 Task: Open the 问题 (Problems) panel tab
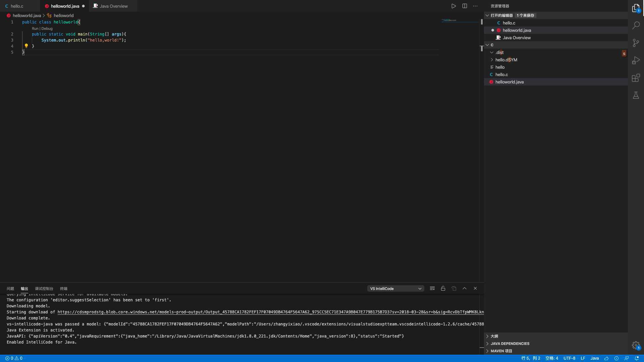10,289
